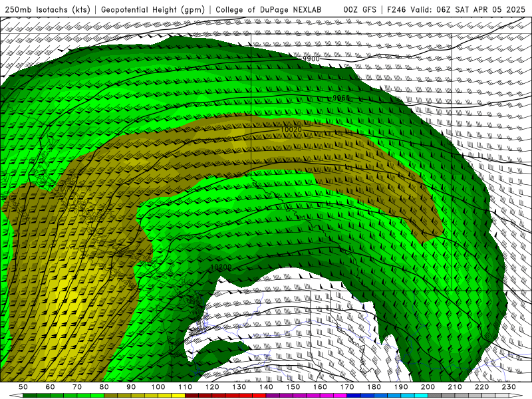Click the 110 value on the legend
The height and width of the screenshot is (399, 532).
[186, 387]
